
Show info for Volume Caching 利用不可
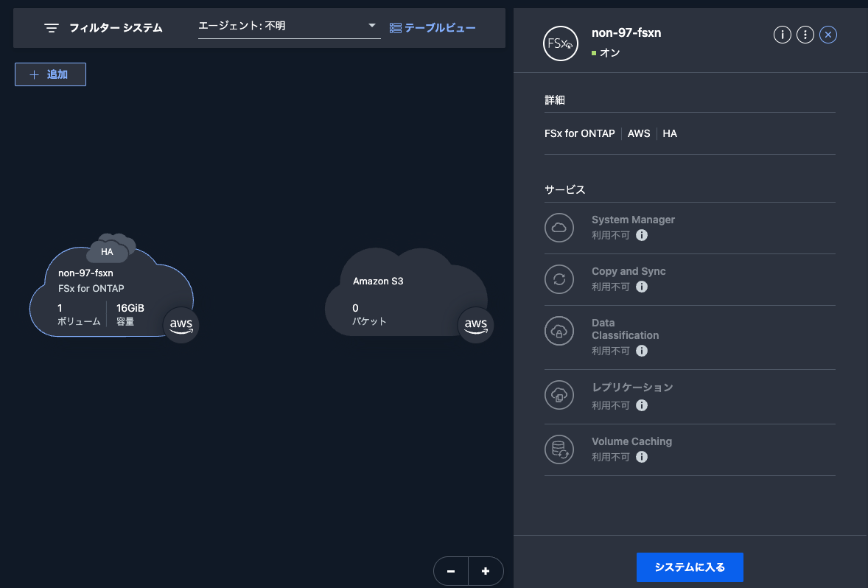pyautogui.click(x=642, y=457)
